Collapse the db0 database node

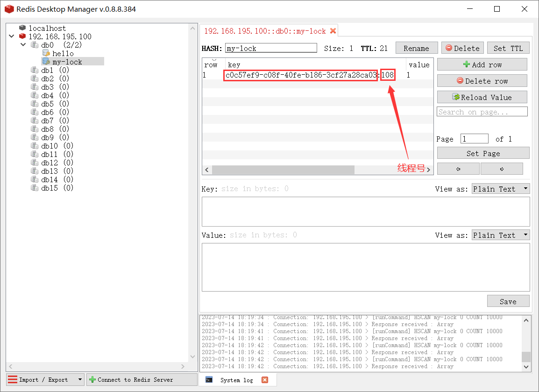23,45
